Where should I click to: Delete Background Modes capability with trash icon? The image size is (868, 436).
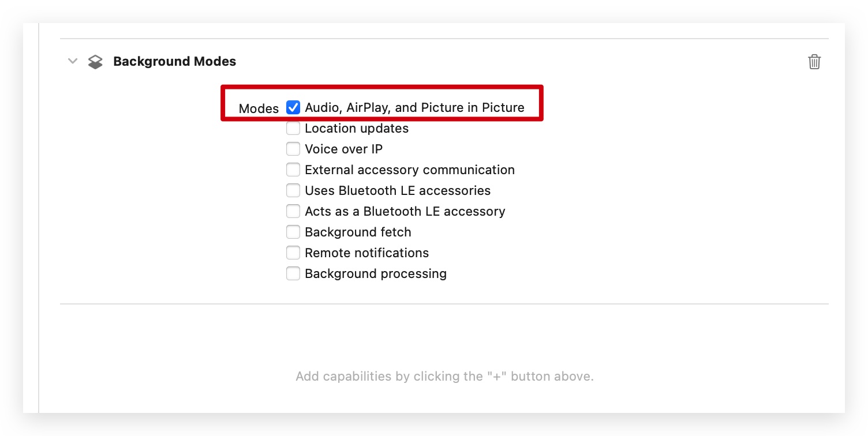[x=814, y=62]
